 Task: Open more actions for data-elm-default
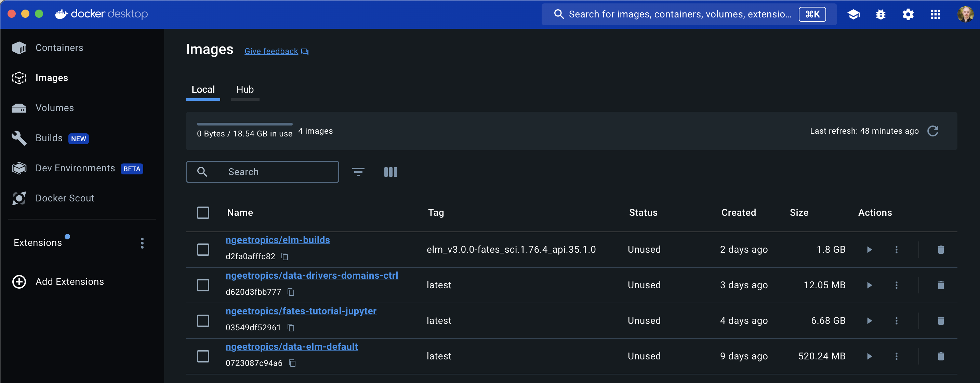(897, 356)
